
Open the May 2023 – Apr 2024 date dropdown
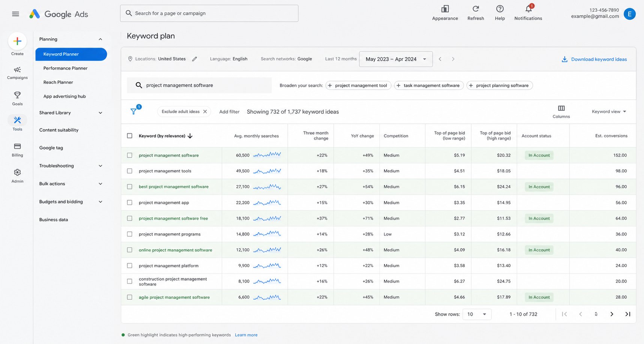(x=396, y=59)
